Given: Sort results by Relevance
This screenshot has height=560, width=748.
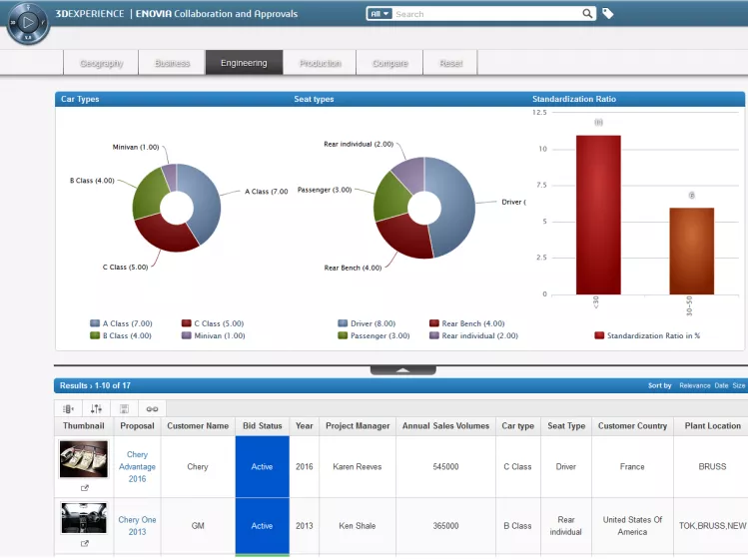Looking at the screenshot, I should (x=695, y=385).
